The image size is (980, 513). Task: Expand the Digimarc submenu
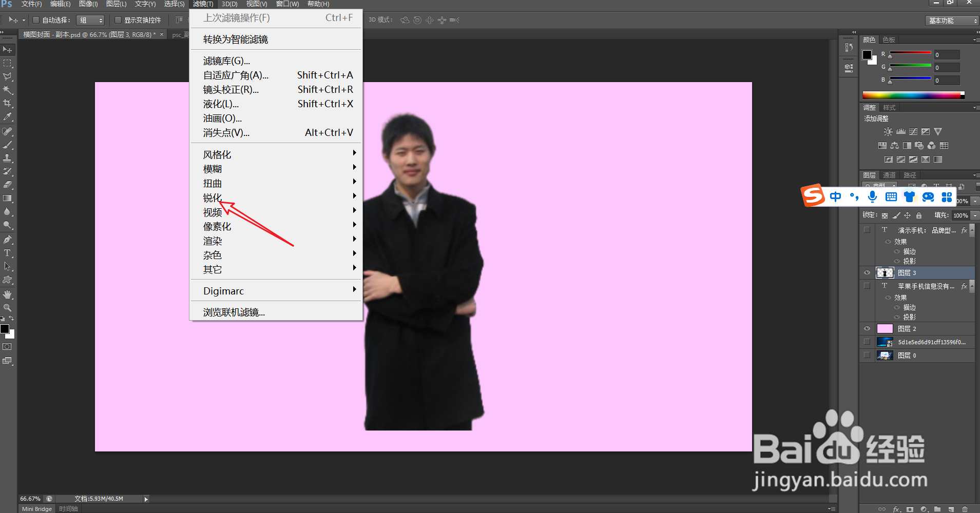coord(276,291)
